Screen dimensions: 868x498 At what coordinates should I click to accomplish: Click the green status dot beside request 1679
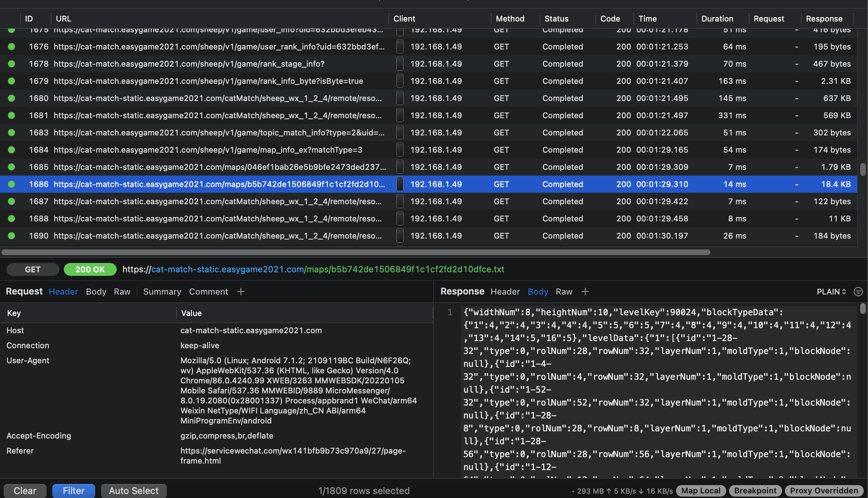pos(11,81)
